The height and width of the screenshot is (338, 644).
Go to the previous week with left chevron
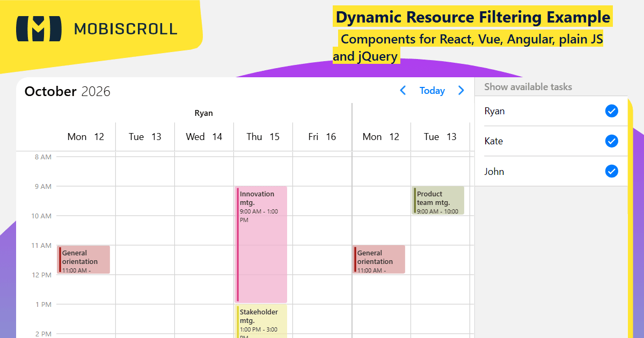pyautogui.click(x=403, y=91)
